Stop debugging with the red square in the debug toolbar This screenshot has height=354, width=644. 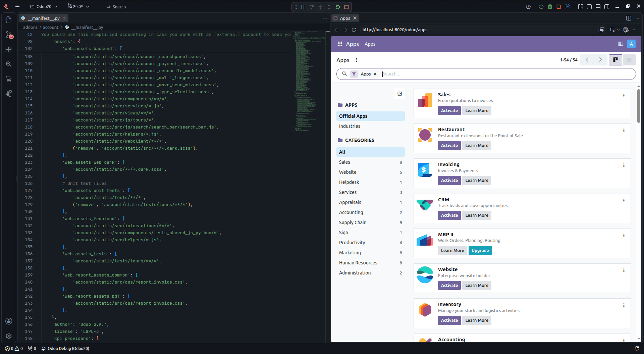pos(346,7)
